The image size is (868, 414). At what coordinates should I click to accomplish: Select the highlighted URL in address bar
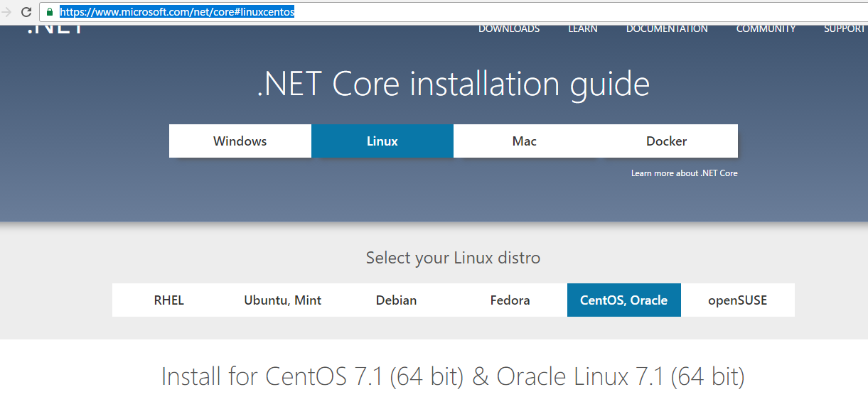[x=177, y=12]
